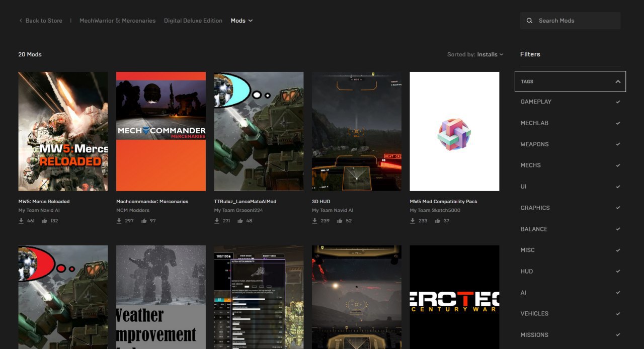Click the download icon under Mechcommander: Mercenaries
Viewport: 644px width, 349px height.
[119, 221]
